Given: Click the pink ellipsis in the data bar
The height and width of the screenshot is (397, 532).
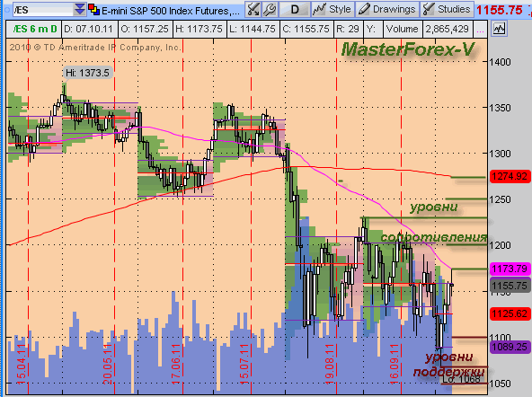Looking at the screenshot, I should pyautogui.click(x=480, y=30).
